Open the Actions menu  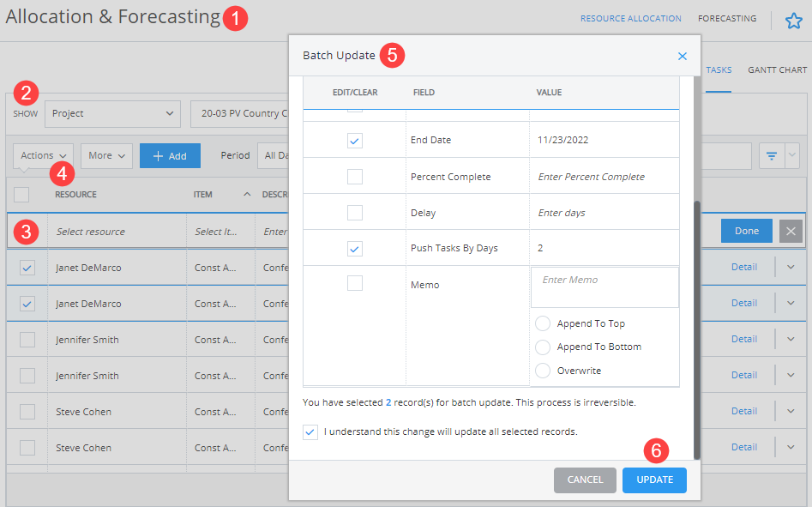point(42,155)
